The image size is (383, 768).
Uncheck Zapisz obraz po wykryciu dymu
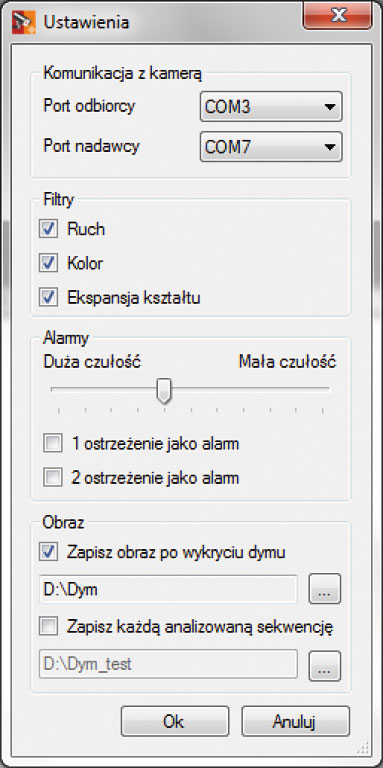tap(48, 552)
